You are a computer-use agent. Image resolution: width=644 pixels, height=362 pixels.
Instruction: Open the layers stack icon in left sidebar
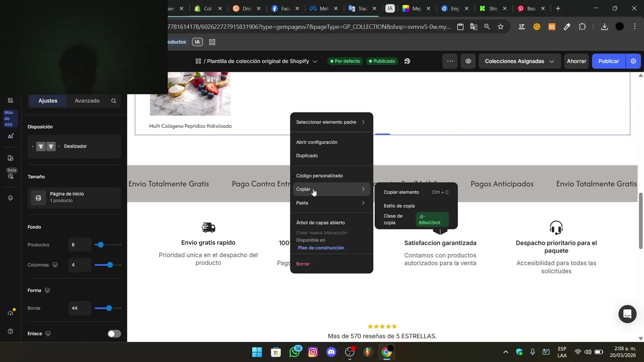tap(11, 198)
